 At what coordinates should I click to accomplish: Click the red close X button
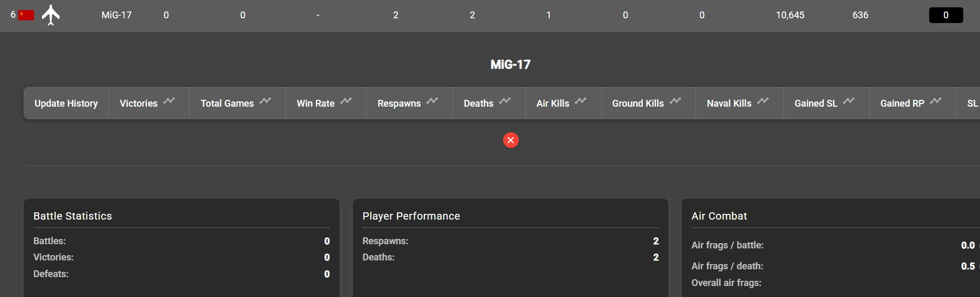[x=510, y=140]
